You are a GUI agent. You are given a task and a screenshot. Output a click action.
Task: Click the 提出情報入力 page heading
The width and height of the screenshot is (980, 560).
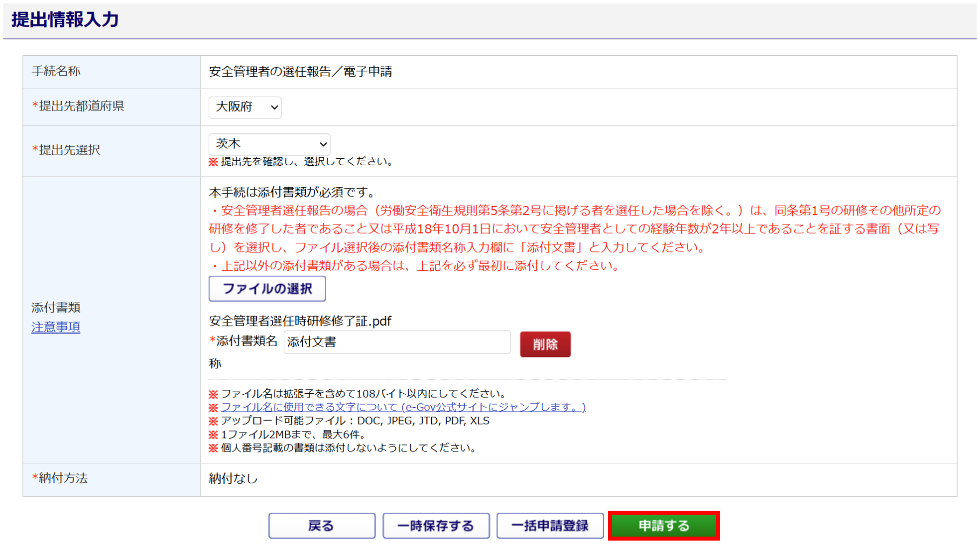(65, 20)
